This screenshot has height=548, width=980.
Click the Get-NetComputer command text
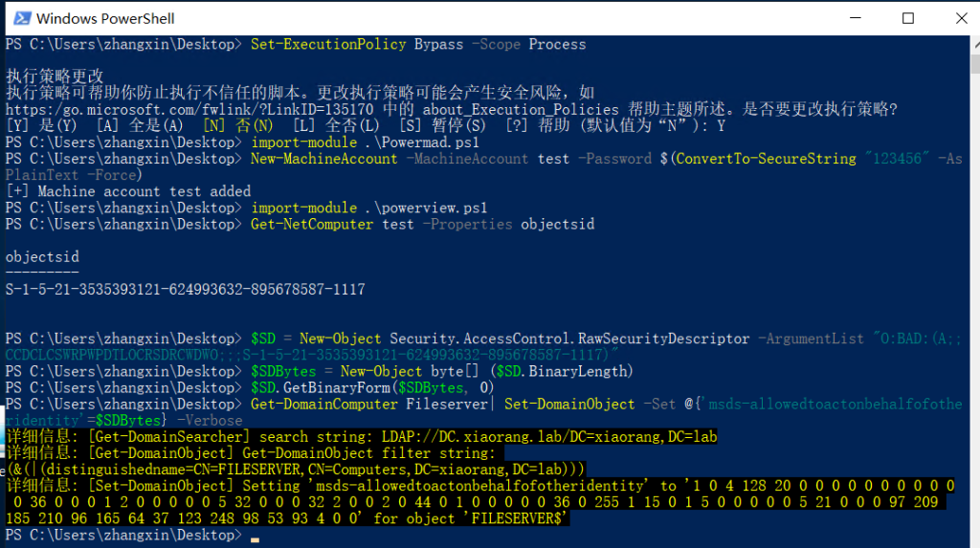coord(312,225)
